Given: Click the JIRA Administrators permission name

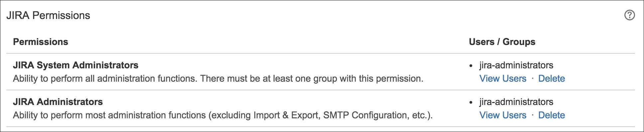Looking at the screenshot, I should tap(58, 102).
